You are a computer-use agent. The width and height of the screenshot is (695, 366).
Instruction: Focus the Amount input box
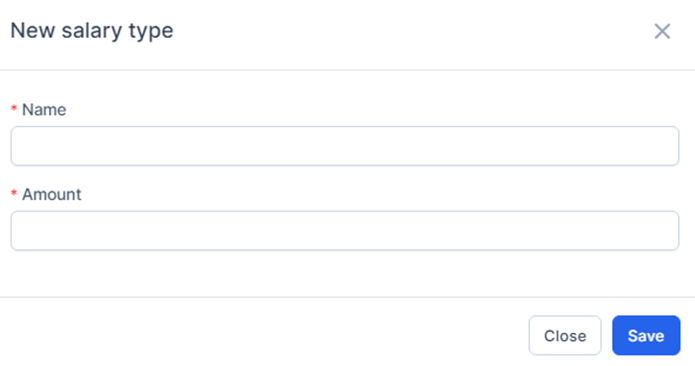tap(345, 231)
